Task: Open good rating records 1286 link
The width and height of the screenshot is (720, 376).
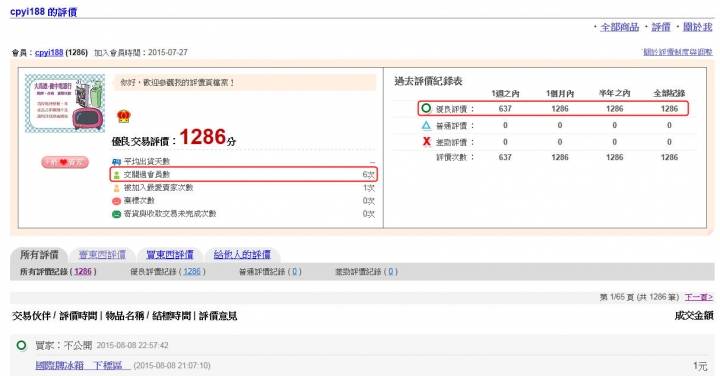Action: coord(192,272)
